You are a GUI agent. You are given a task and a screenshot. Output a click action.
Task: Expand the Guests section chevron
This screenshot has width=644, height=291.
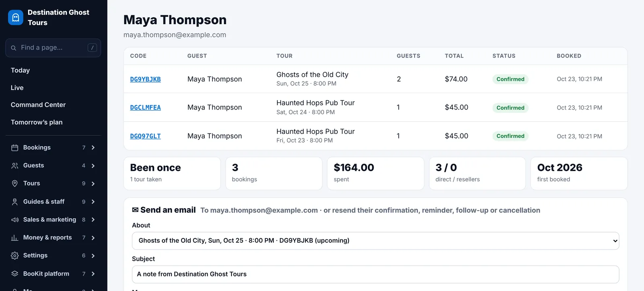[x=93, y=166]
